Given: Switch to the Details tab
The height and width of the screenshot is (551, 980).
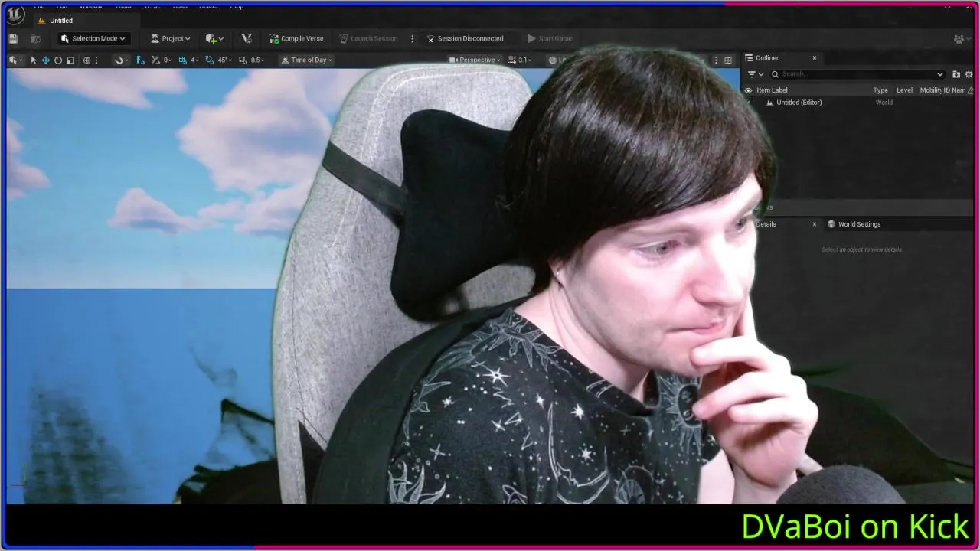Looking at the screenshot, I should click(766, 224).
